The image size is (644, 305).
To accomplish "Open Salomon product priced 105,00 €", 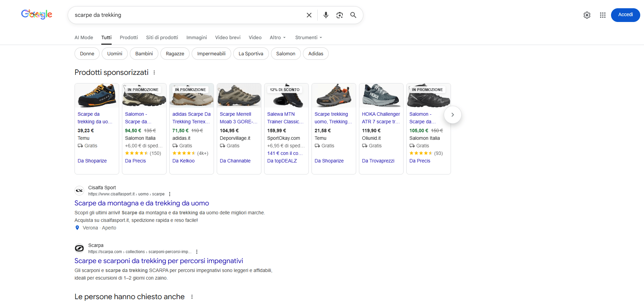I will click(x=422, y=118).
